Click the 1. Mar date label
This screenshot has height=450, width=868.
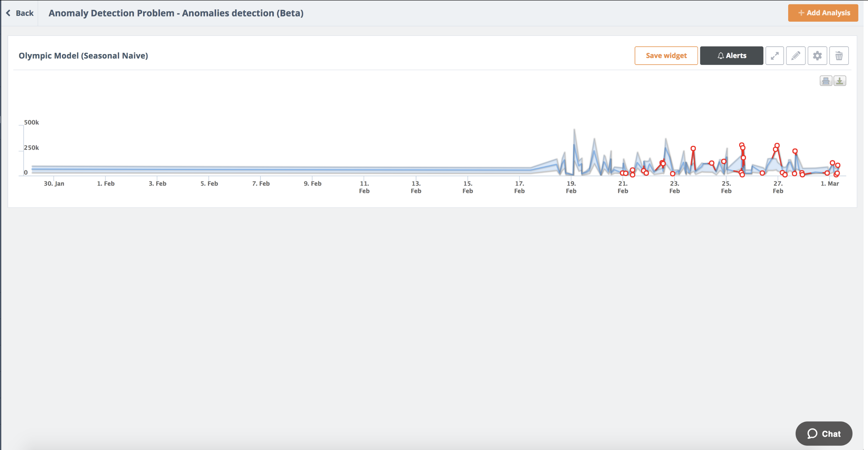click(829, 183)
